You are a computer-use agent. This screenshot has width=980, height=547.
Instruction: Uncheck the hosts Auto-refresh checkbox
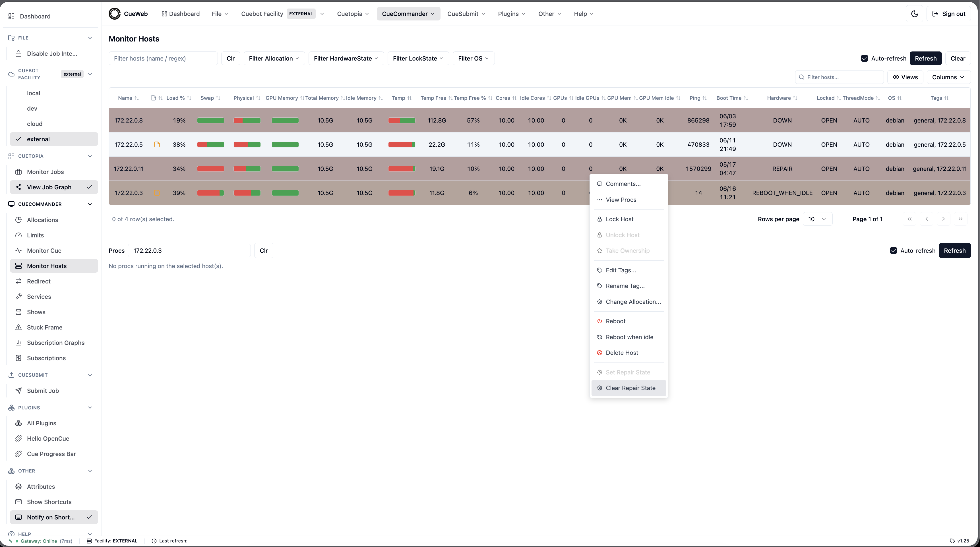[x=864, y=59]
